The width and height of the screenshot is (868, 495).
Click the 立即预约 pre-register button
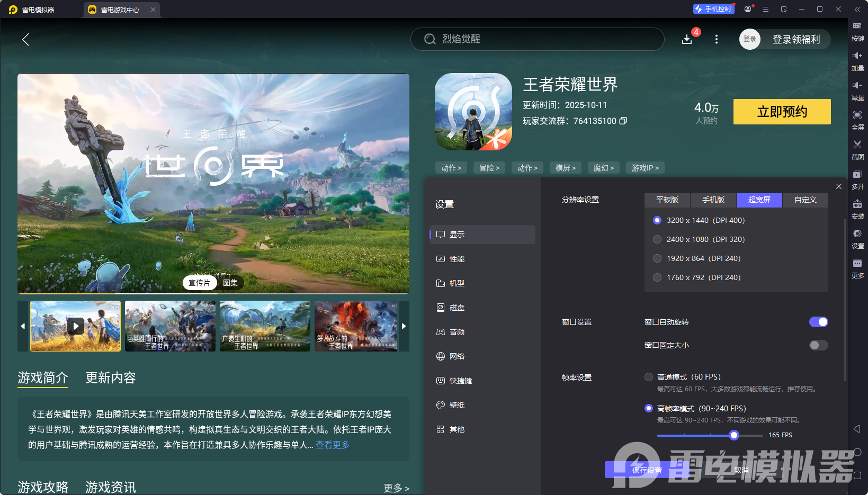782,112
